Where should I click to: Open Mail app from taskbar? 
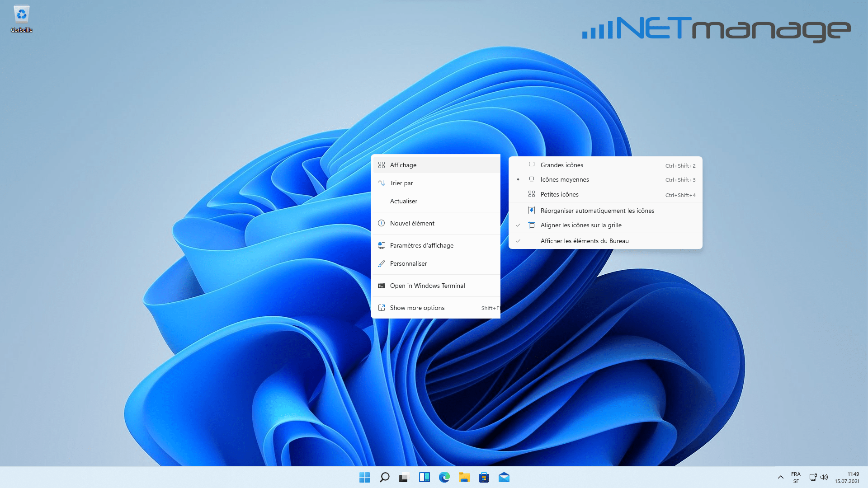pyautogui.click(x=504, y=477)
